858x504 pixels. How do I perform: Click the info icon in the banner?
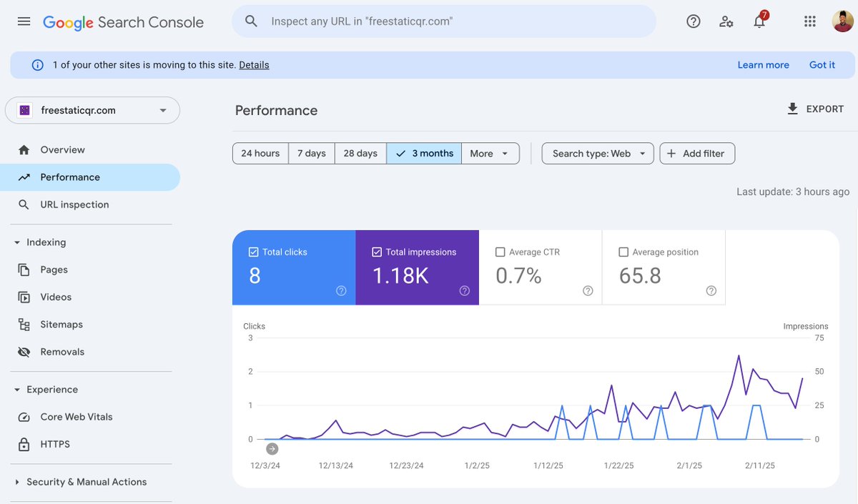coord(38,65)
